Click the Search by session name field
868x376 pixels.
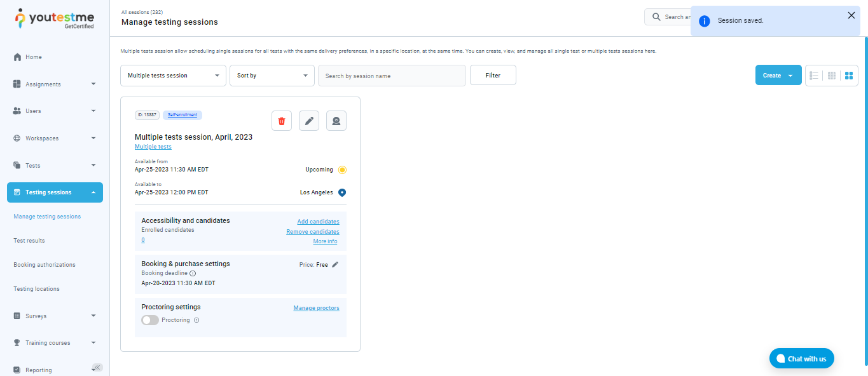click(392, 76)
